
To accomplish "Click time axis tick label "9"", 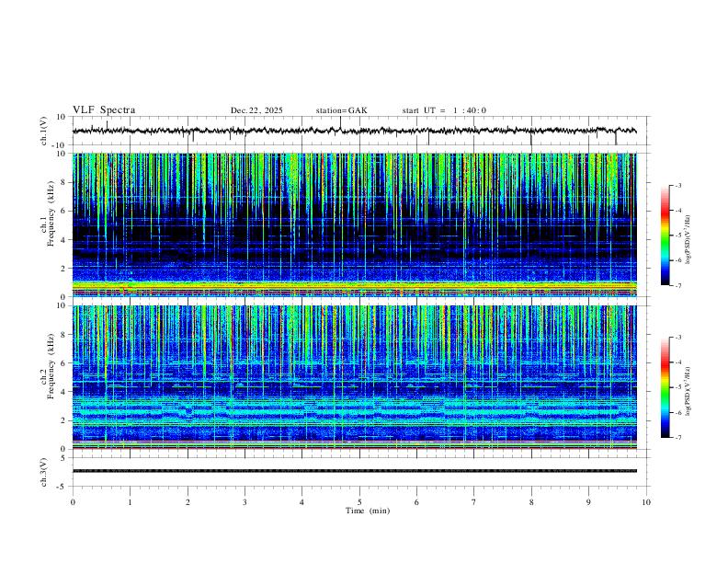I will (588, 502).
